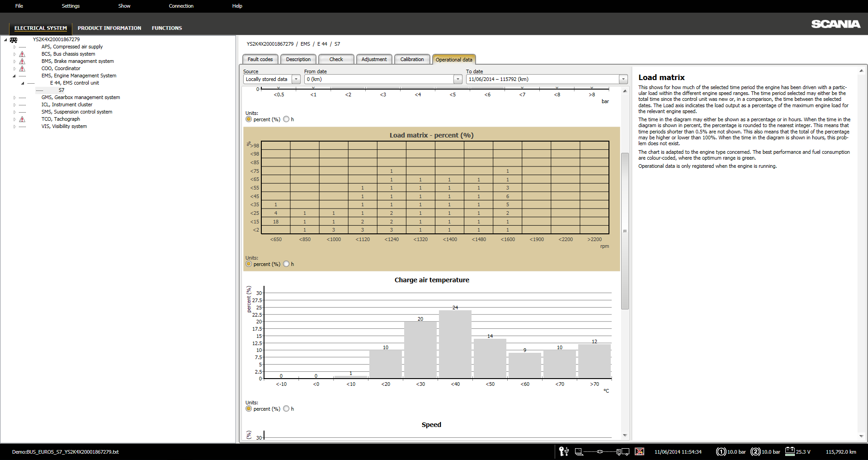
Task: Select the S7 tree item
Action: point(61,90)
